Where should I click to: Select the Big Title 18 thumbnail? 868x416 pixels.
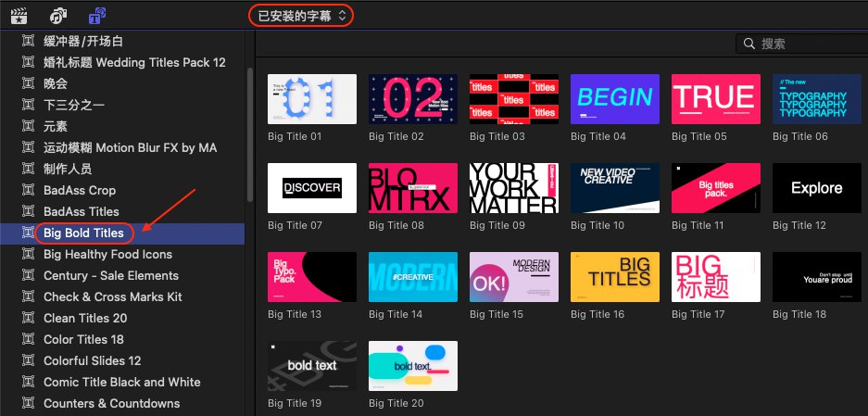tap(817, 277)
